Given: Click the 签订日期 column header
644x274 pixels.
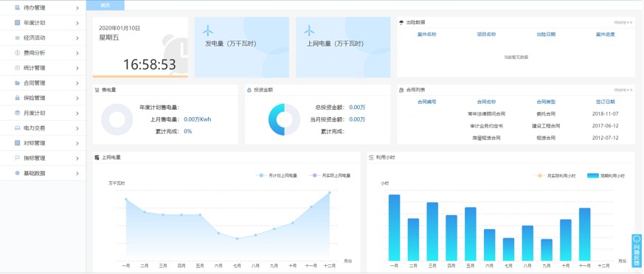Looking at the screenshot, I should click(606, 102).
